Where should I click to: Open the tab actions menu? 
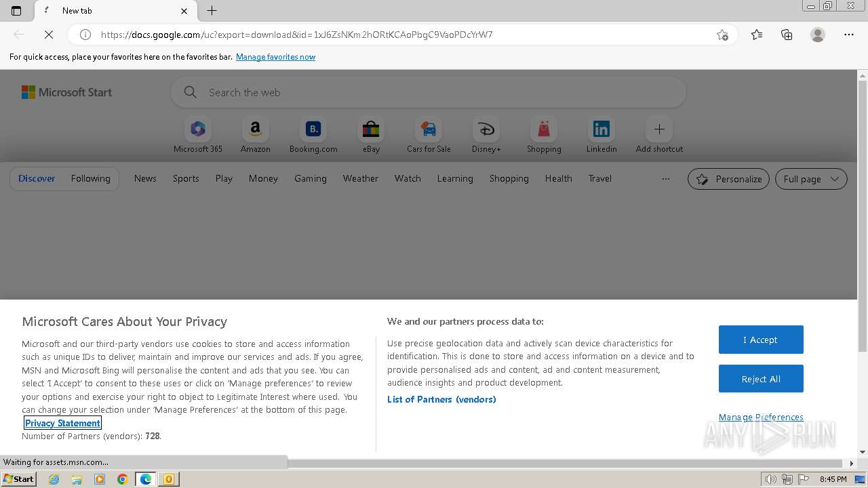point(16,10)
